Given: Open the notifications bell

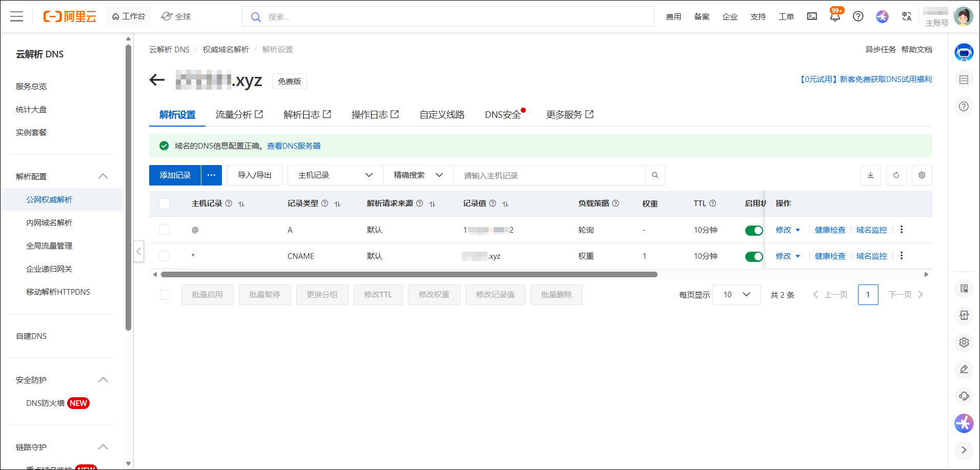Looking at the screenshot, I should click(x=835, y=16).
